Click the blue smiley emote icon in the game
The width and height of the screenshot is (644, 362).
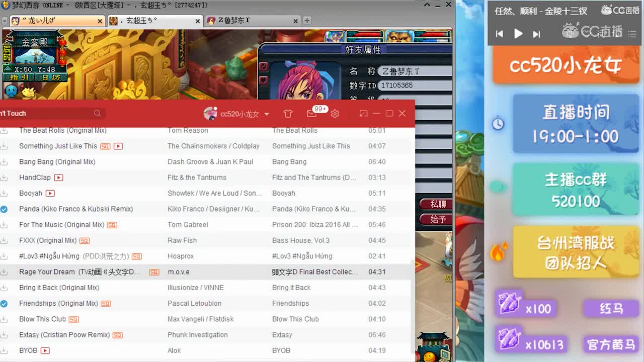tap(11, 91)
